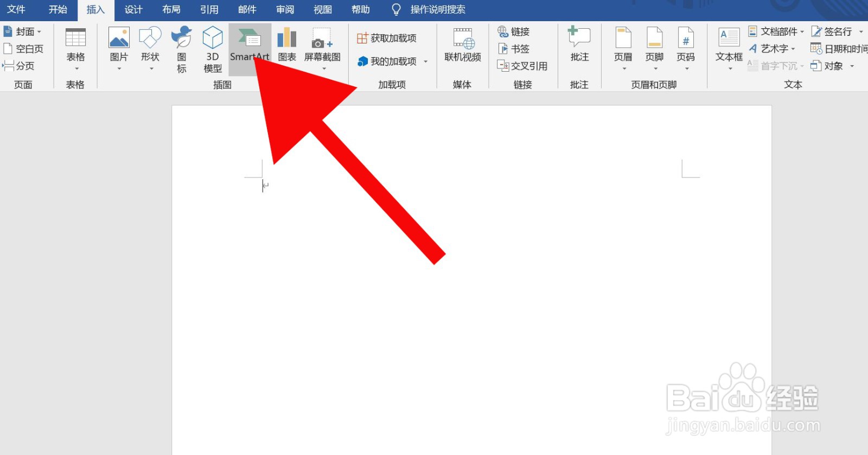Click the 图标 icons button
The height and width of the screenshot is (455, 868).
point(182,49)
